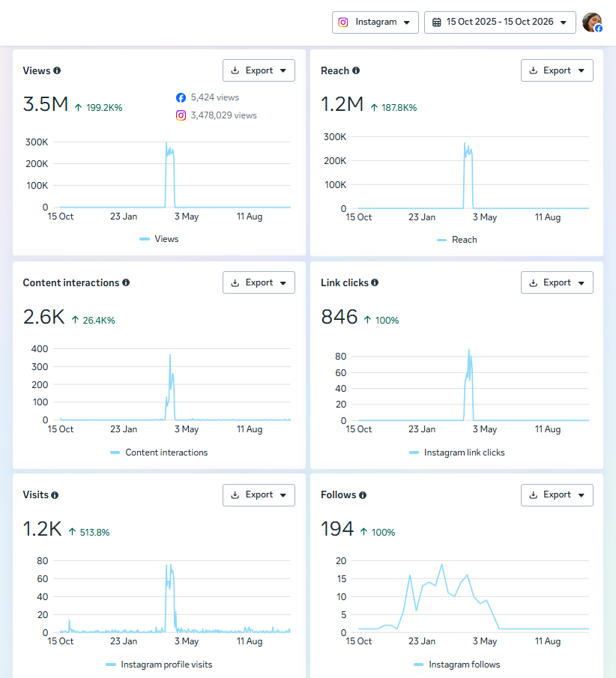Toggle the Views legend swatch
Image resolution: width=616 pixels, height=678 pixels.
[x=145, y=239]
